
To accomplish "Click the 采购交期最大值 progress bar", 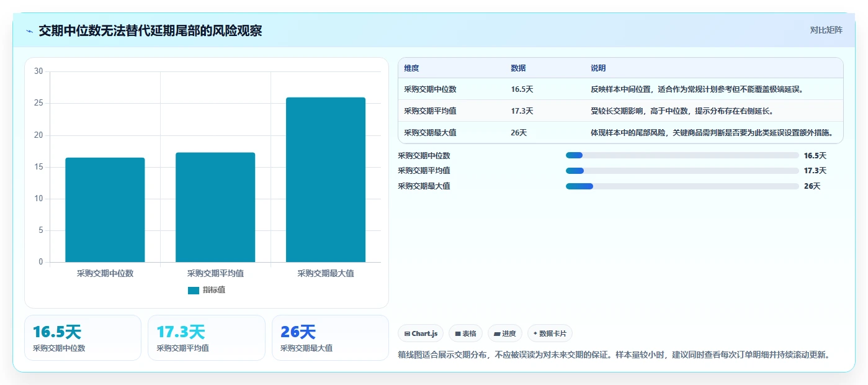I will [682, 186].
